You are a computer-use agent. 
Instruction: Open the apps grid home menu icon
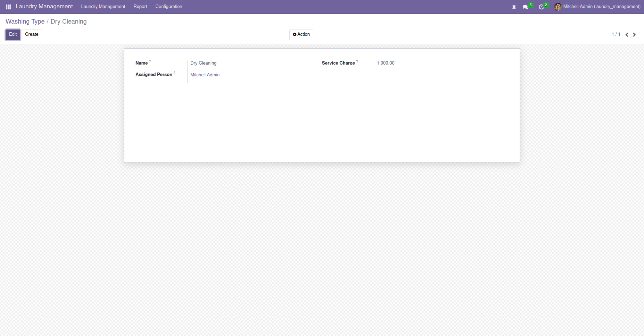[x=8, y=7]
